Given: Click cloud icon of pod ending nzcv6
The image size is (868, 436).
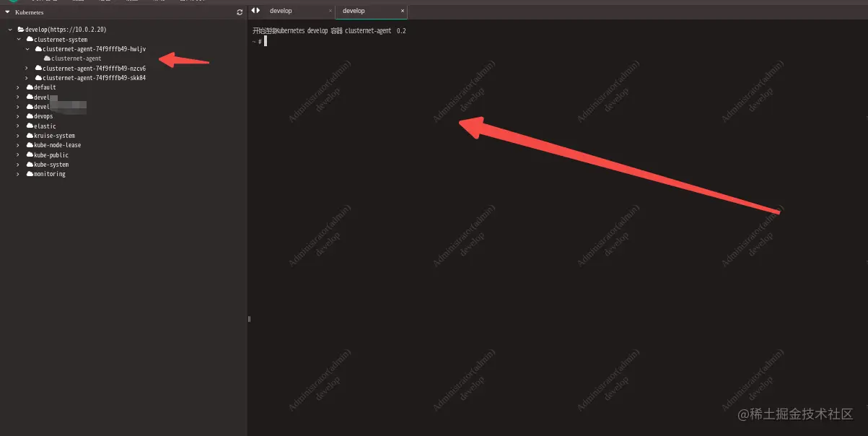Looking at the screenshot, I should (38, 69).
